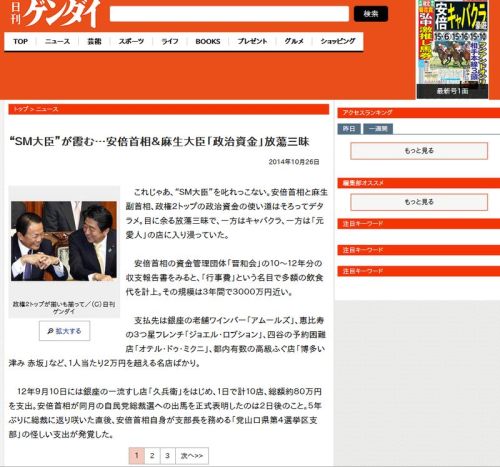This screenshot has height=467, width=500.
Task: Open the スポーツ menu item
Action: click(131, 41)
